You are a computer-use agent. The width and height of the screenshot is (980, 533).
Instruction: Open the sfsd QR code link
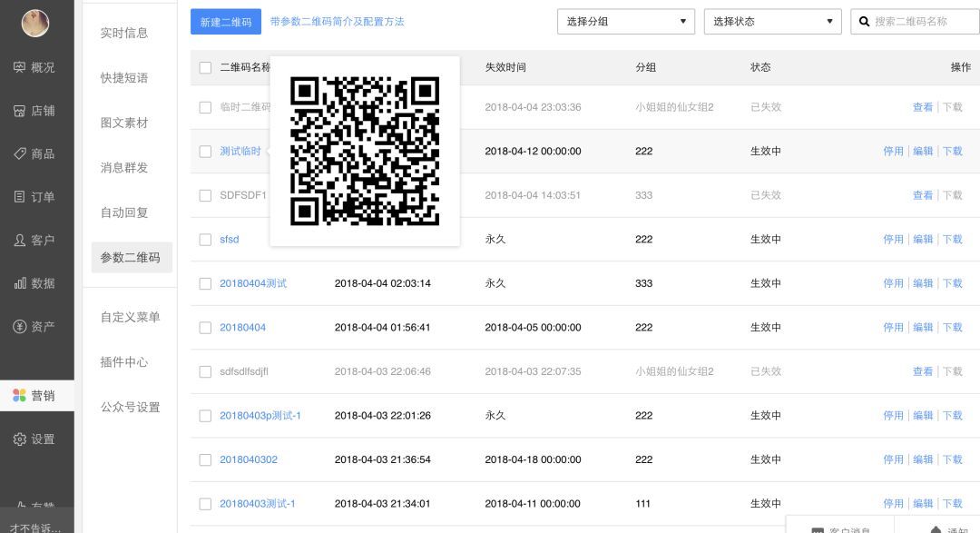pyautogui.click(x=230, y=240)
